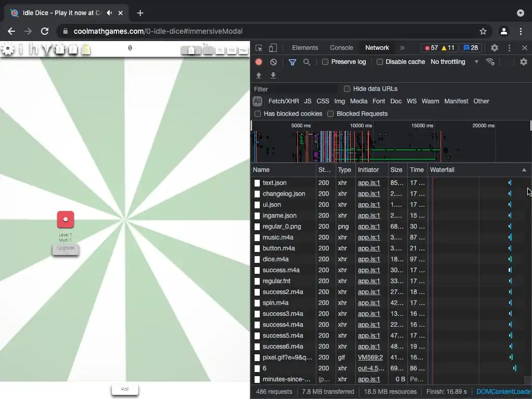Open app.js:1 initiator for text.json
The width and height of the screenshot is (532, 399).
click(369, 183)
